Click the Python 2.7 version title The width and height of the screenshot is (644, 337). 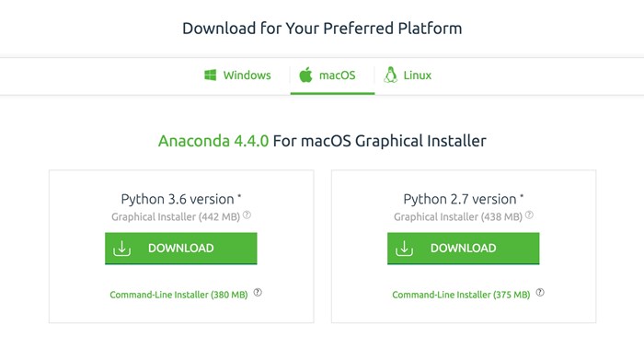click(x=464, y=199)
